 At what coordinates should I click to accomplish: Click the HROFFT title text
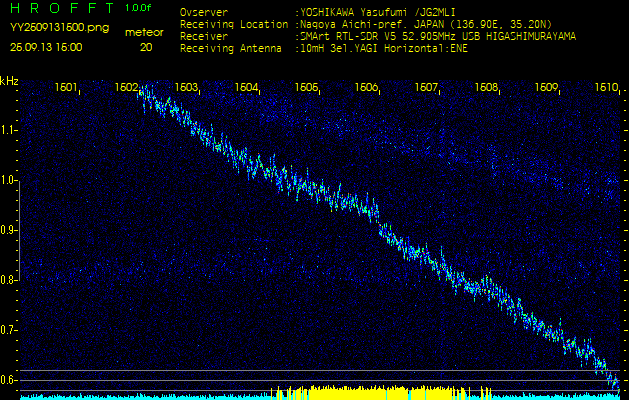(62, 8)
